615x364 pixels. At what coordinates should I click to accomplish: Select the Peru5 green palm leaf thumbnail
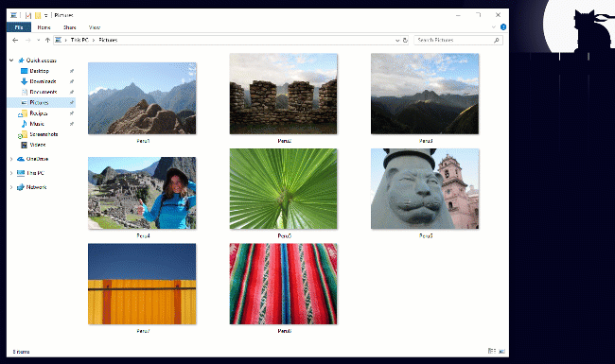[x=283, y=189]
